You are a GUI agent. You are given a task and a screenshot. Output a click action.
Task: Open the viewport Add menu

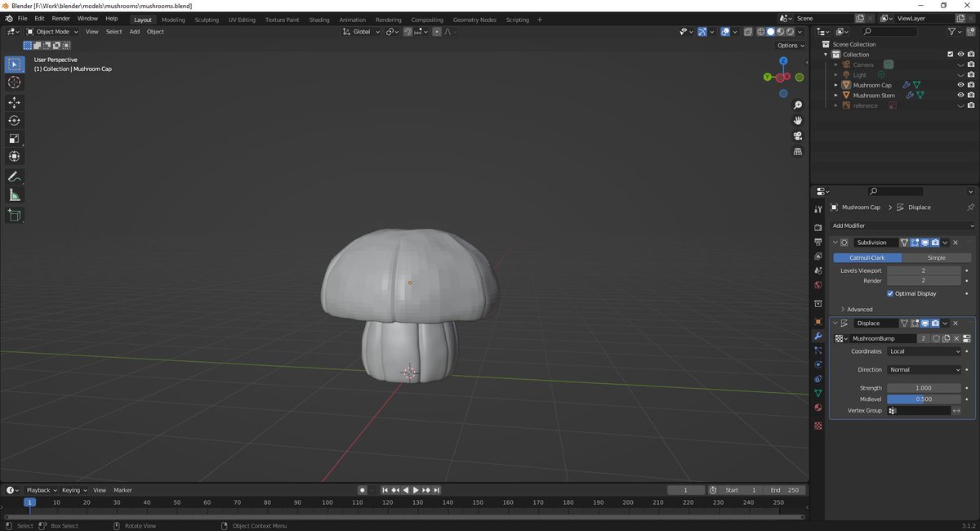click(x=134, y=32)
